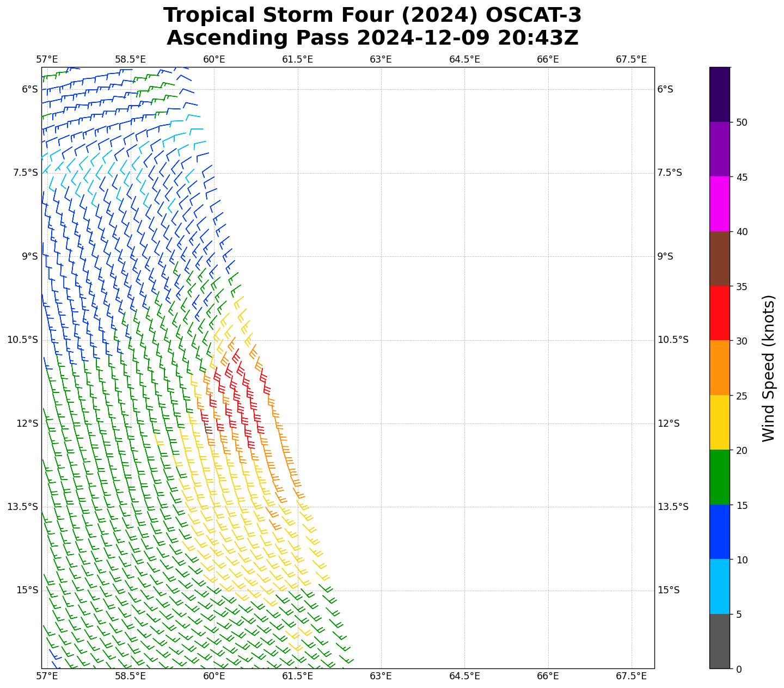Click the "Tropical Storm Four (2024) OSCAT-3" title line
Screen dimensions: 784x688
(x=372, y=15)
